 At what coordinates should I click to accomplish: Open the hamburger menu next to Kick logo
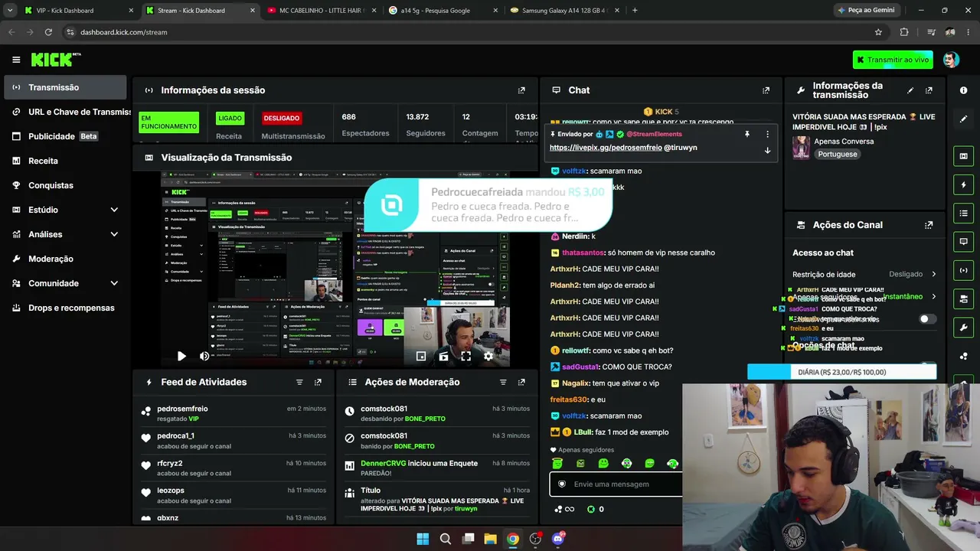click(16, 60)
